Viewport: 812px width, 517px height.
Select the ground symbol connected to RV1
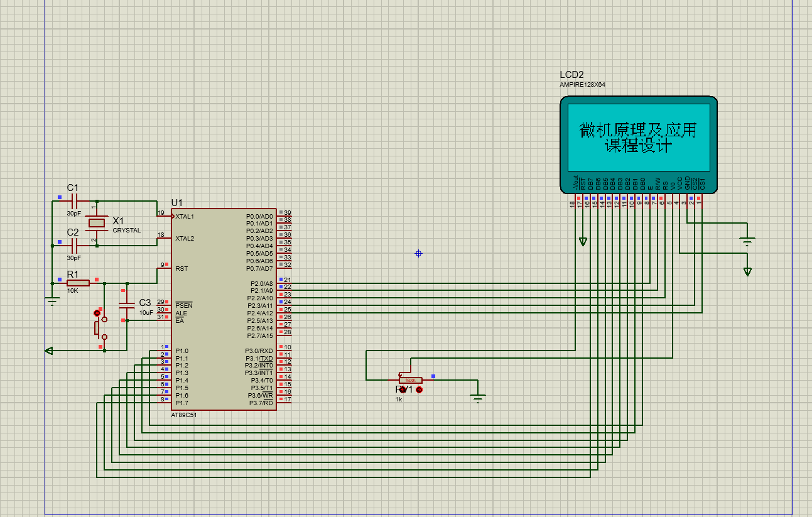(479, 398)
